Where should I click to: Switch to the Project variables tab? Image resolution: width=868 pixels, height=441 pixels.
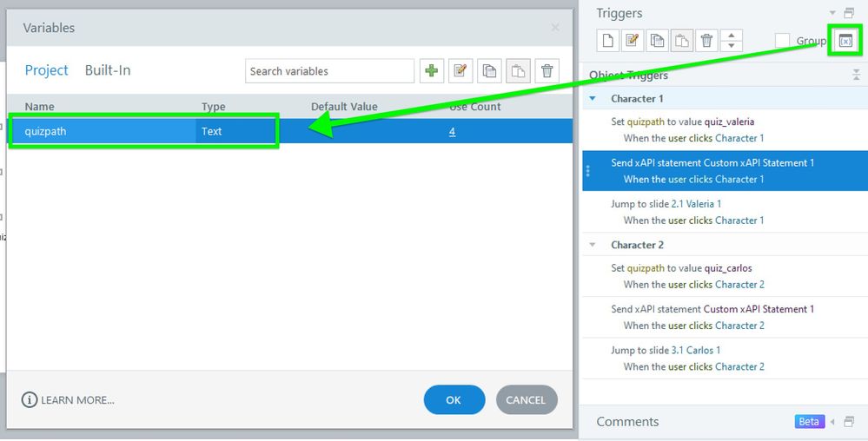tap(47, 70)
